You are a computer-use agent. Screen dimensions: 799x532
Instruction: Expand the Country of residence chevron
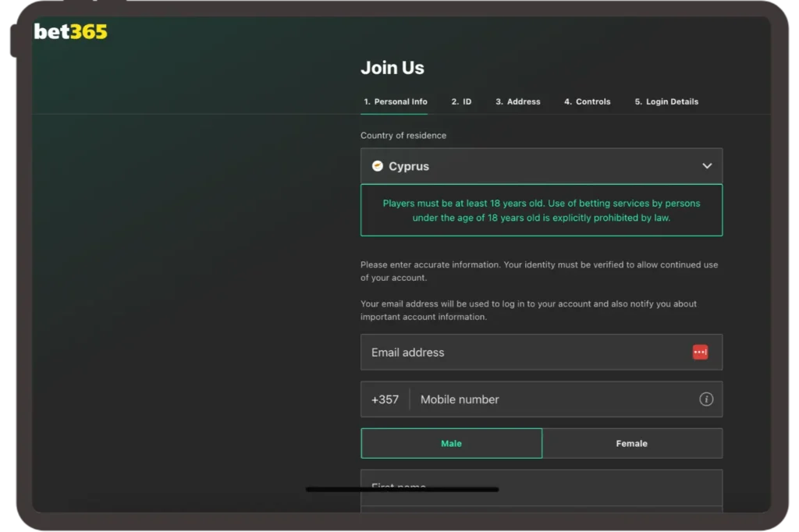pos(707,166)
